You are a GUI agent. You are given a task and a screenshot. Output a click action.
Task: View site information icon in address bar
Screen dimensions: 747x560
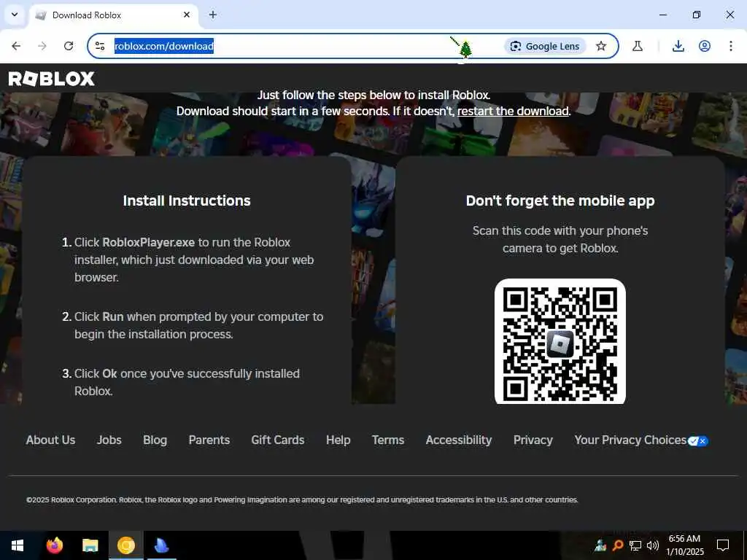[x=100, y=46]
